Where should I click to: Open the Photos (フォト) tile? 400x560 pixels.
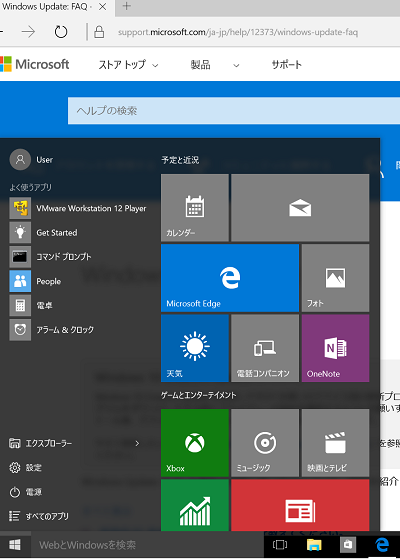click(x=335, y=278)
